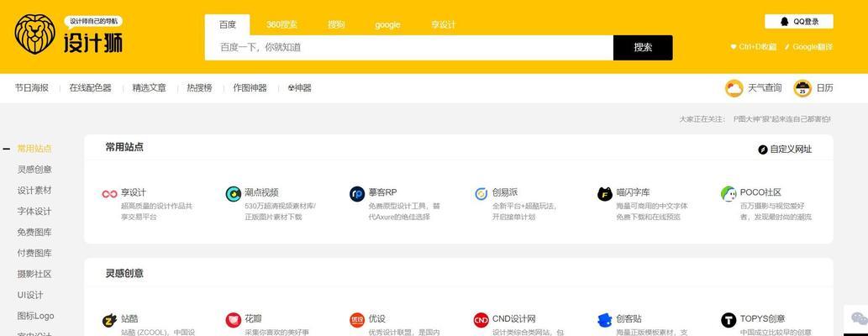Click the pencil icon beside Google翻译
The width and height of the screenshot is (868, 336).
[787, 47]
